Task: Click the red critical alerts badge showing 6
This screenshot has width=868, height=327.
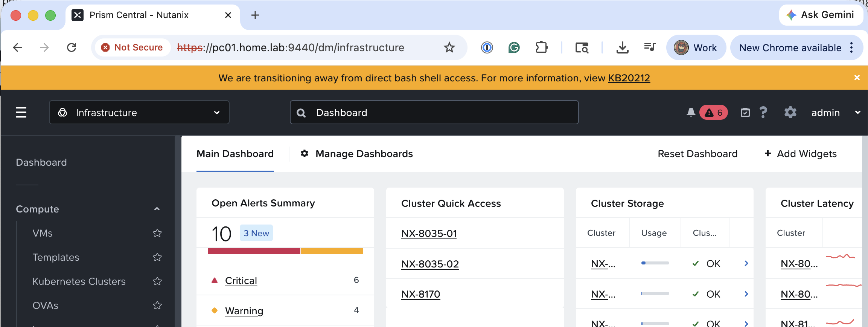Action: [x=714, y=112]
